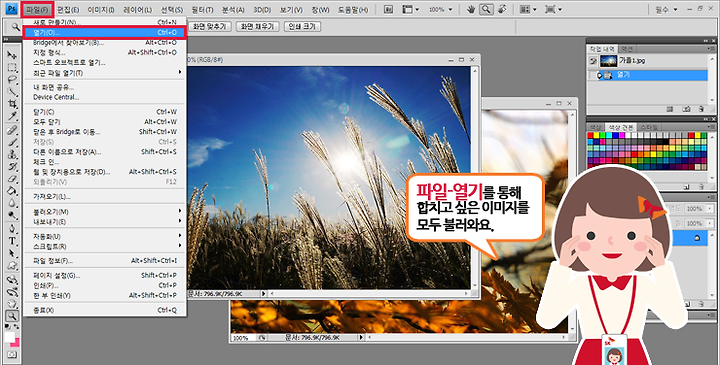
Task: Create new document from current state
Action: pyautogui.click(x=670, y=109)
